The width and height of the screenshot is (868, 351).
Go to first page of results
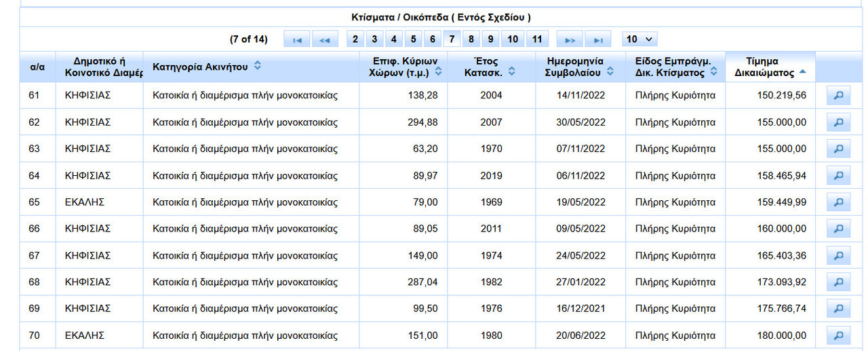[297, 39]
